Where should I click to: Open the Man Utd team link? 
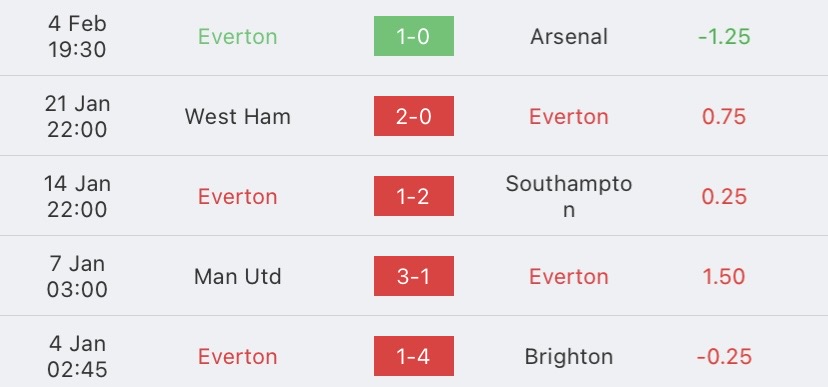(x=238, y=277)
